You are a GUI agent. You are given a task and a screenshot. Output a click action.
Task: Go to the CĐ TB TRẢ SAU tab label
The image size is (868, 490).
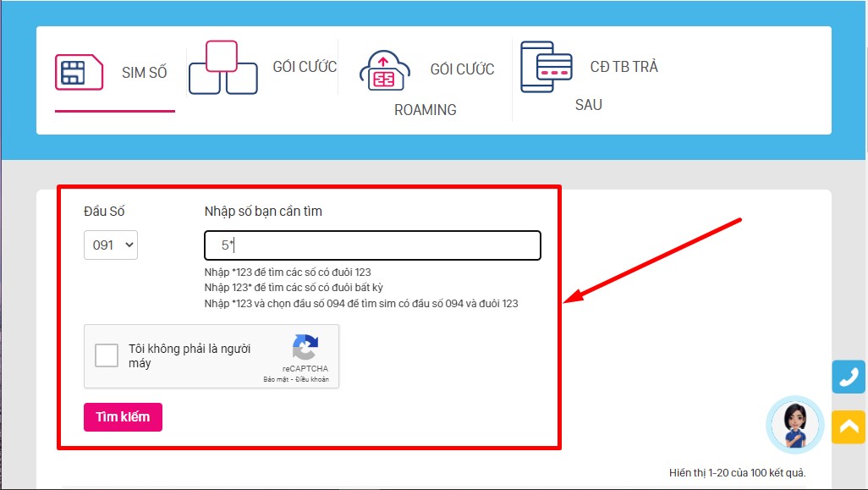(x=624, y=67)
